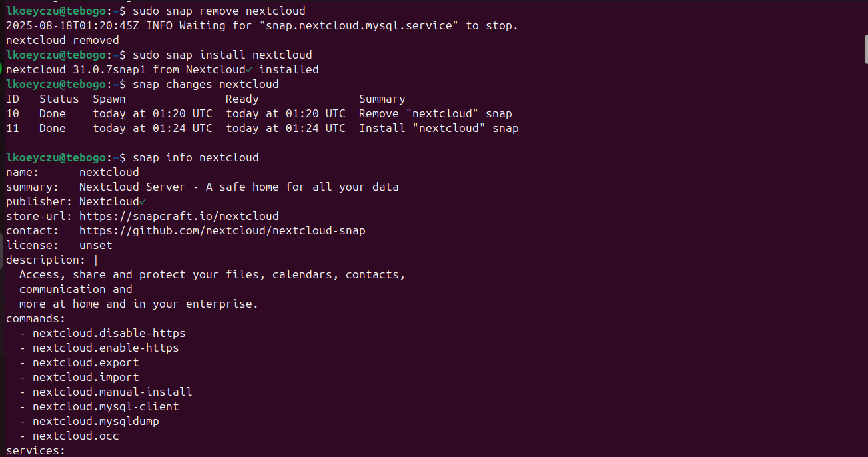This screenshot has width=868, height=457.
Task: Click the pipe symbol after description
Action: coord(96,260)
